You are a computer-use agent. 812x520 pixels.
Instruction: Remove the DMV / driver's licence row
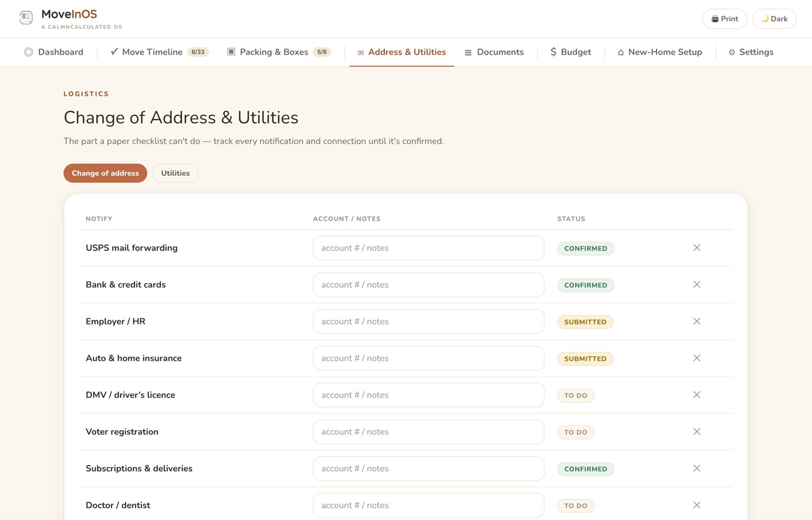pos(697,395)
